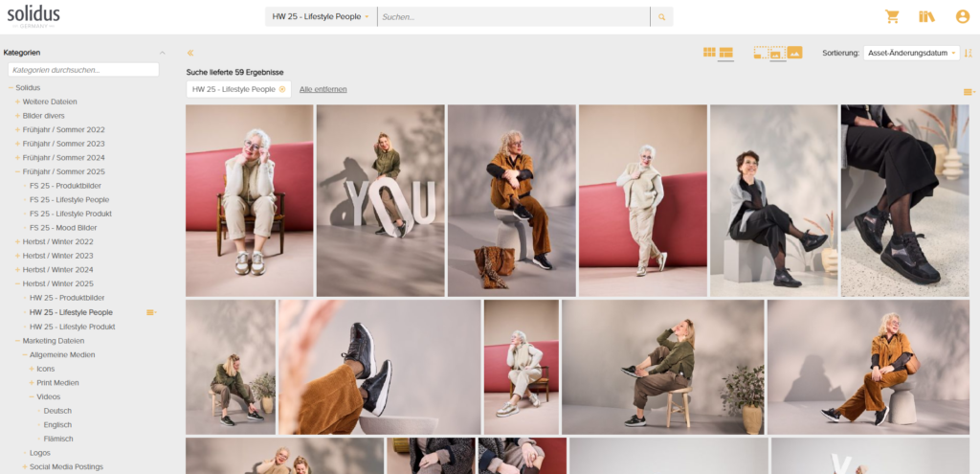Open HW 25 - Lifestyle Produkt category

72,327
